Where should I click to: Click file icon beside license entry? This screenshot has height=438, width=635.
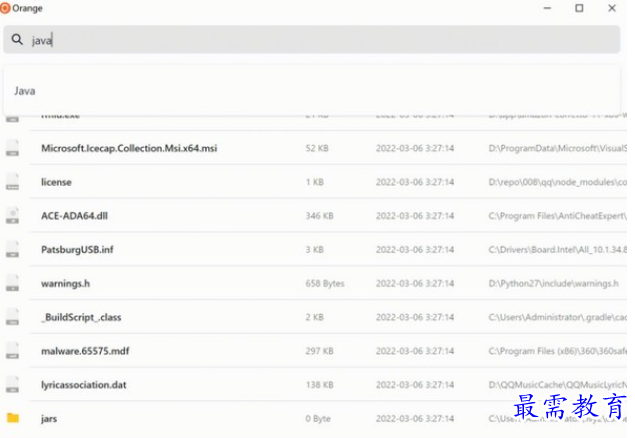[x=13, y=182]
